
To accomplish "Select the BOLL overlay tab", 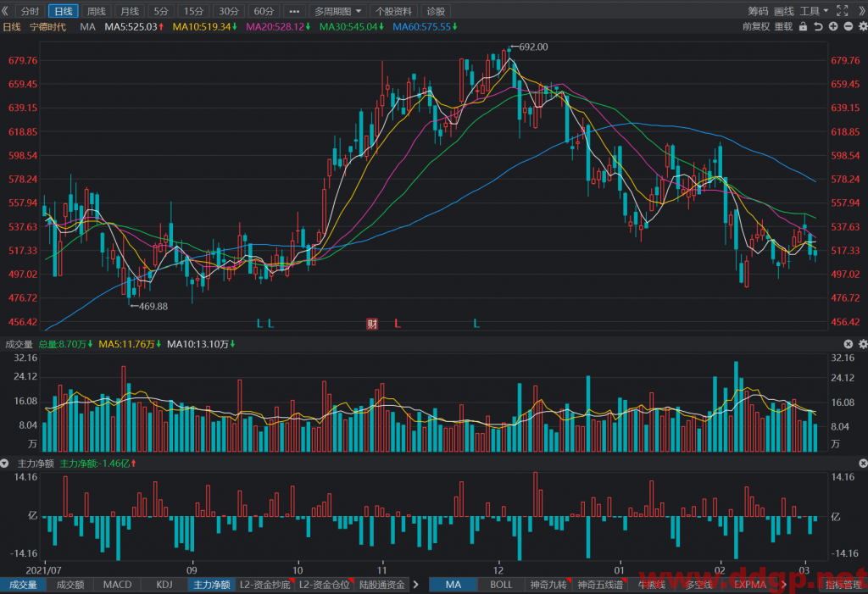I will tap(501, 585).
